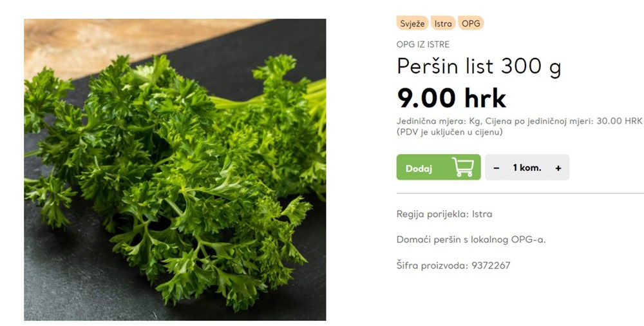
Task: Click the divider line below Dodaj button
Action: pos(520,193)
